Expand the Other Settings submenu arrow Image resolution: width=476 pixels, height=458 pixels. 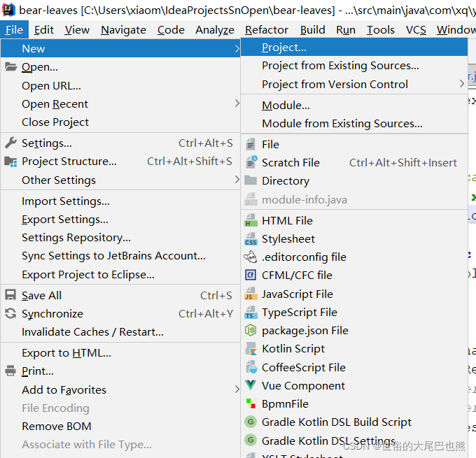click(237, 180)
